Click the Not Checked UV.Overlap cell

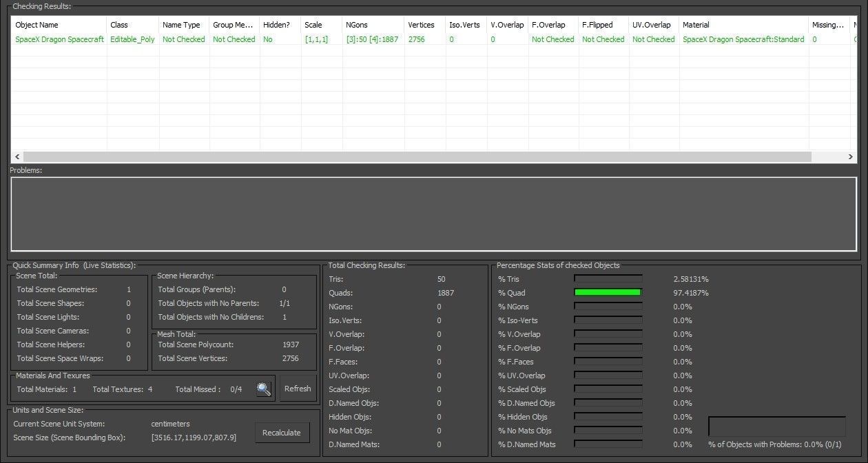[654, 39]
